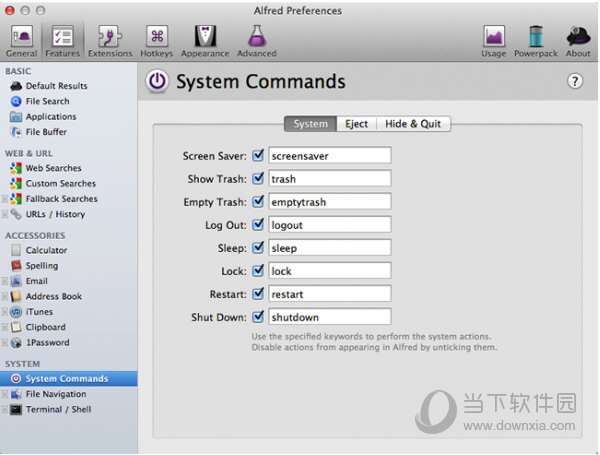The image size is (600, 455).
Task: Open the About hat icon
Action: pos(578,37)
